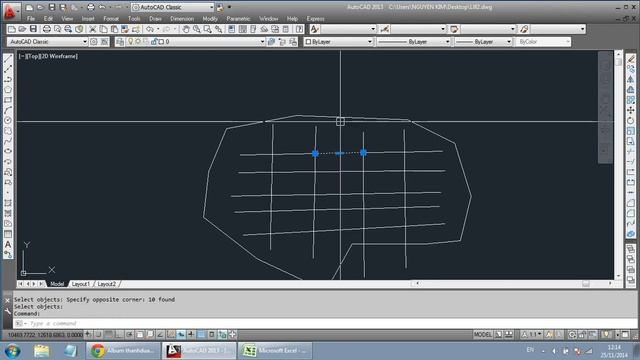This screenshot has width=640, height=360.
Task: Open the Dimension menu
Action: point(182,19)
